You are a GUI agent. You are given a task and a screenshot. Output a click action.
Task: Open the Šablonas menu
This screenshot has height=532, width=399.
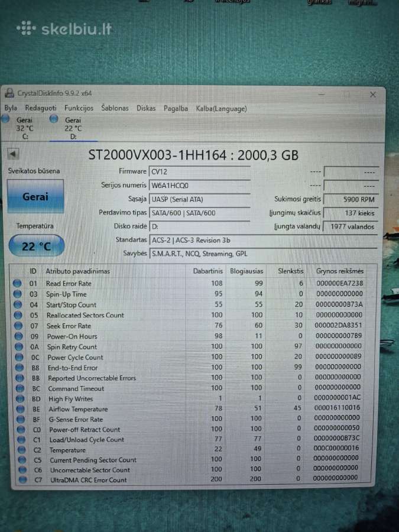115,108
